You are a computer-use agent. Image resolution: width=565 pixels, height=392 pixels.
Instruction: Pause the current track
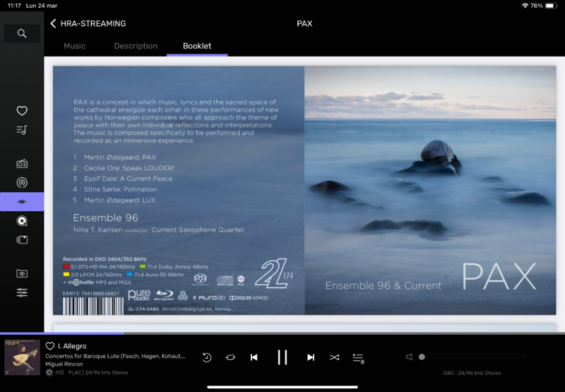pyautogui.click(x=282, y=357)
